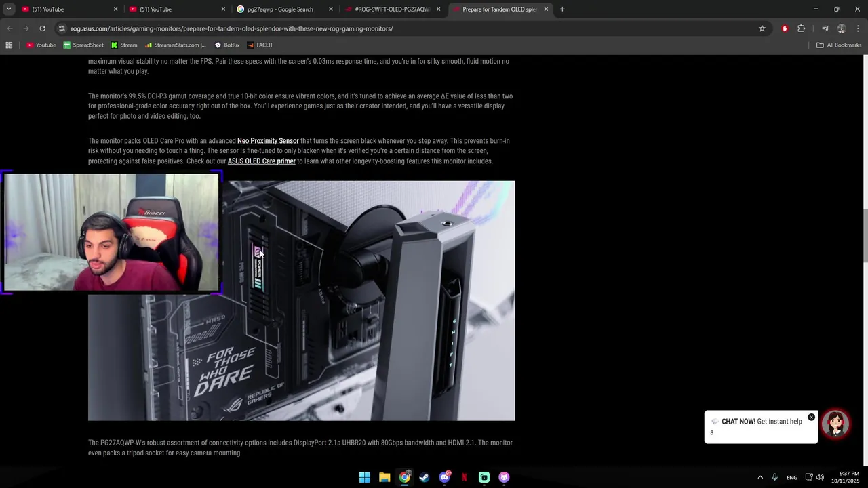Click the page vertical scrollbar thumb
This screenshot has width=868, height=488.
(865, 236)
